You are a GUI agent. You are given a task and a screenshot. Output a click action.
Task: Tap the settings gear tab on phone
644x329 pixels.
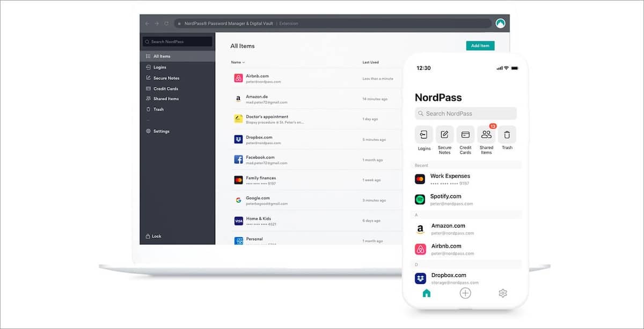coord(503,293)
